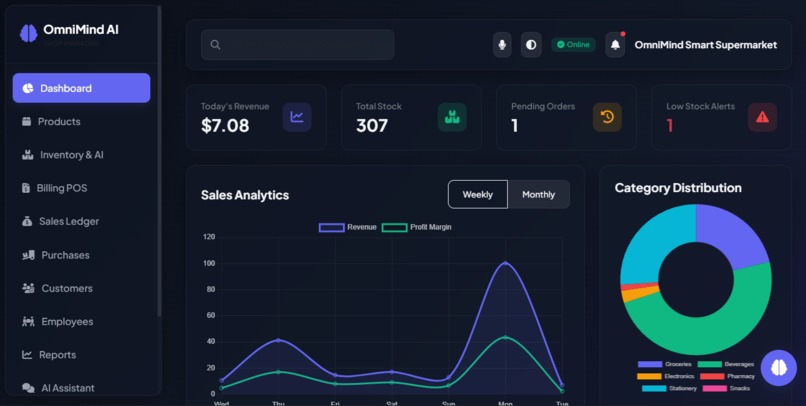Select the Weekly analytics tab

pos(478,194)
